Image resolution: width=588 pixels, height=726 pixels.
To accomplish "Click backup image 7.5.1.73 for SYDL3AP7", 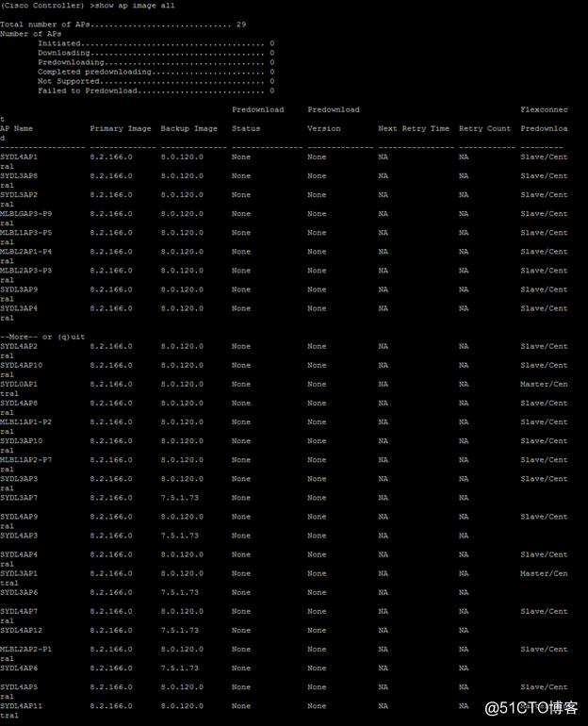I will [x=181, y=498].
